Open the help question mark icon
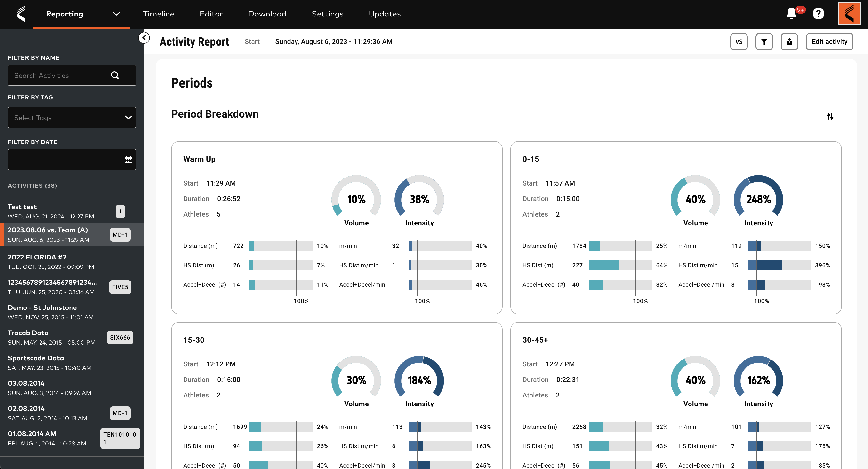Viewport: 868px width, 469px height. click(x=818, y=14)
